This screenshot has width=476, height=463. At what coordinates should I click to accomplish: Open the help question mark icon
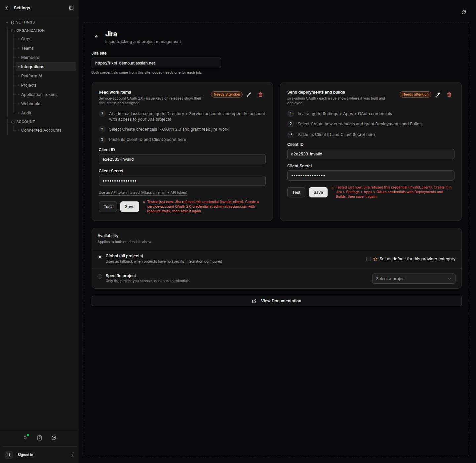(54, 438)
